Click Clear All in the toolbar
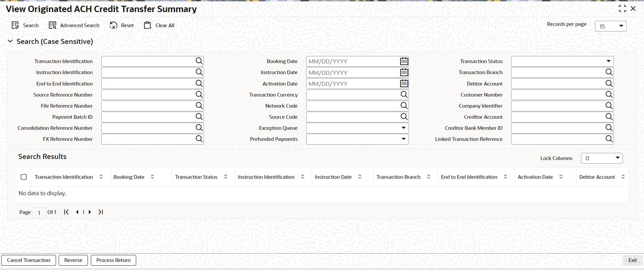The width and height of the screenshot is (644, 270). click(159, 25)
